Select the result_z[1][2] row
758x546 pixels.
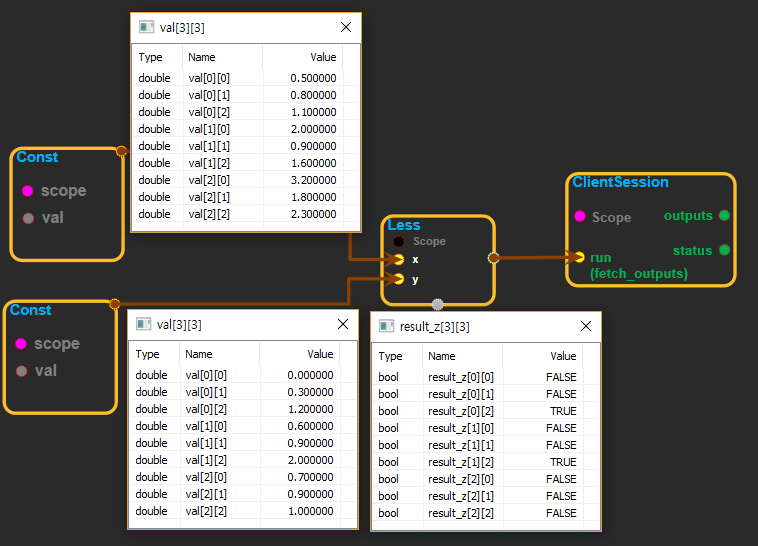tap(485, 462)
